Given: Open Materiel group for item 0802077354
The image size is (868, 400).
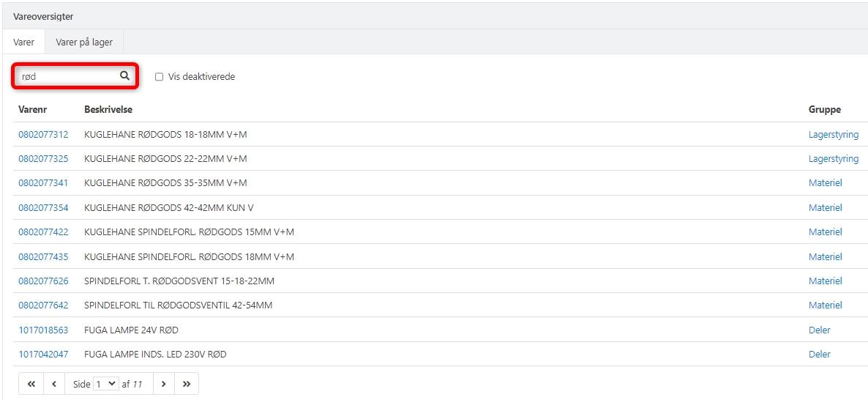Looking at the screenshot, I should point(825,208).
